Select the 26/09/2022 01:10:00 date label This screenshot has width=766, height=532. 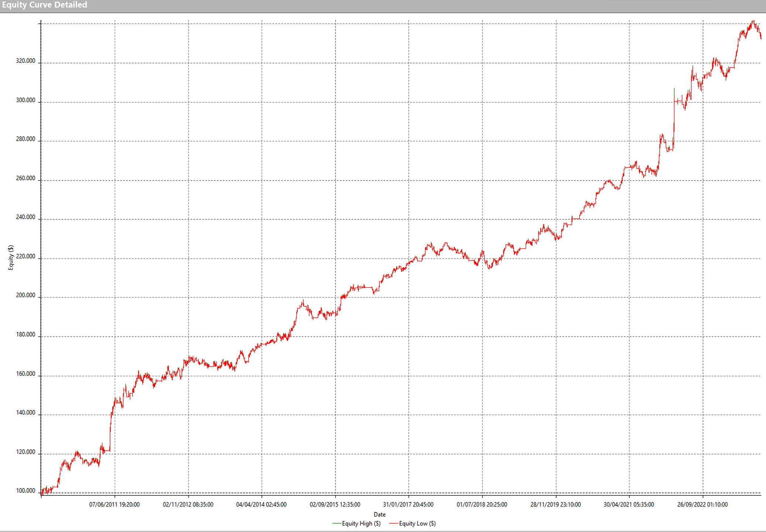(702, 505)
